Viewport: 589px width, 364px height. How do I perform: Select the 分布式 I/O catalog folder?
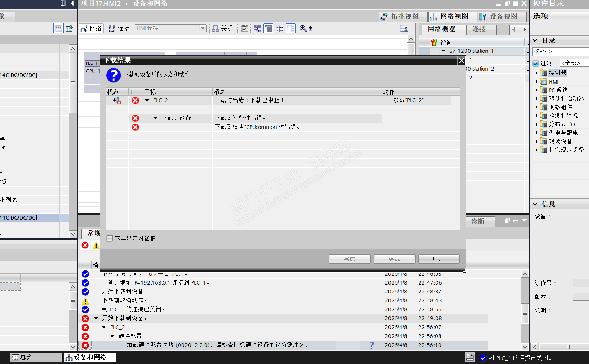click(562, 124)
